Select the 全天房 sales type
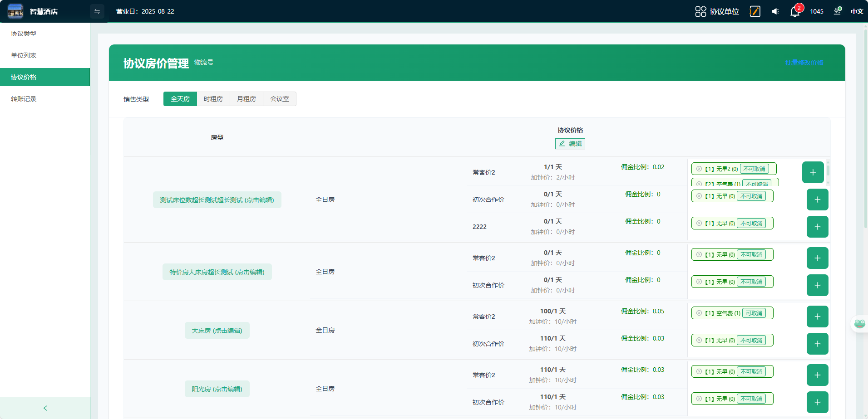 pos(180,99)
